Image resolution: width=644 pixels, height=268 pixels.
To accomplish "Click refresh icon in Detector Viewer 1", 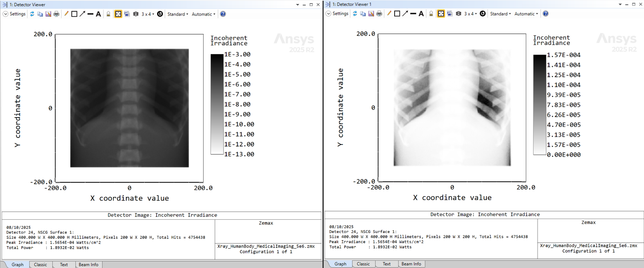I will (355, 14).
